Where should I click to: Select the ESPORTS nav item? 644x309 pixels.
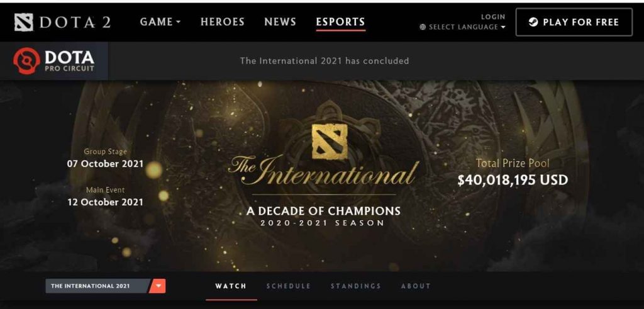[x=340, y=22]
